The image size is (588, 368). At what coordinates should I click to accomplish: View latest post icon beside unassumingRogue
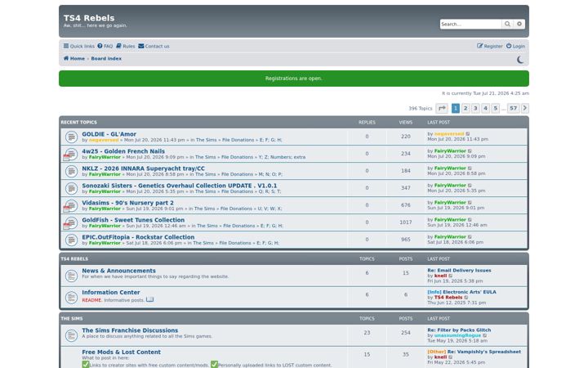485,336
